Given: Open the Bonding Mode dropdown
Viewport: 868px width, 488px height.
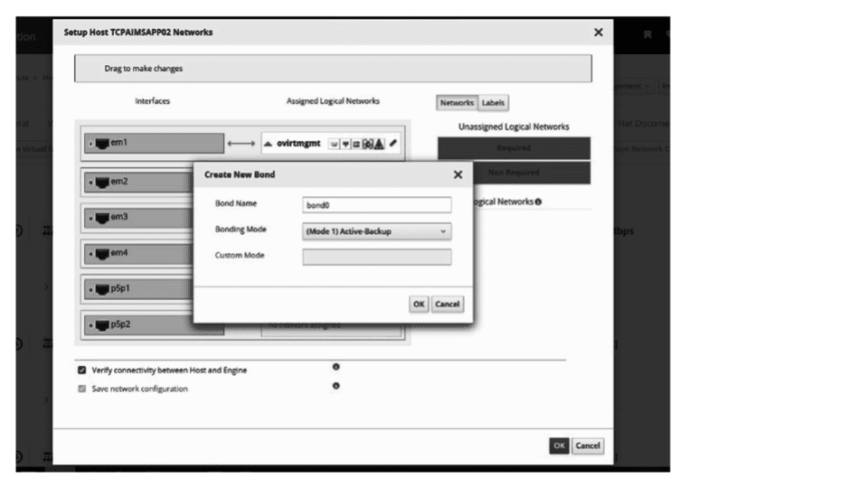Looking at the screenshot, I should pos(376,231).
